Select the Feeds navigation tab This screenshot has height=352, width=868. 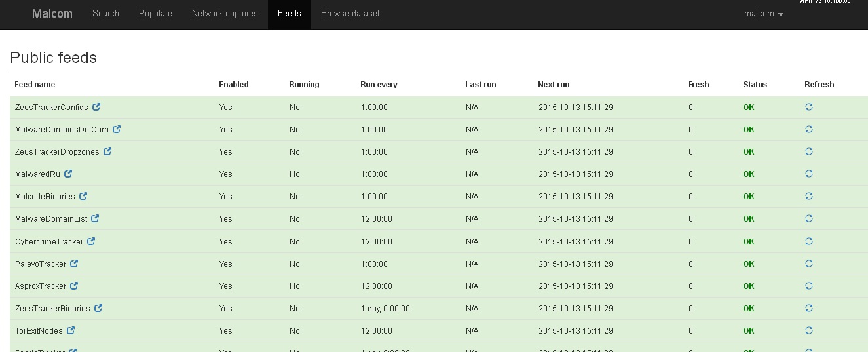tap(289, 14)
